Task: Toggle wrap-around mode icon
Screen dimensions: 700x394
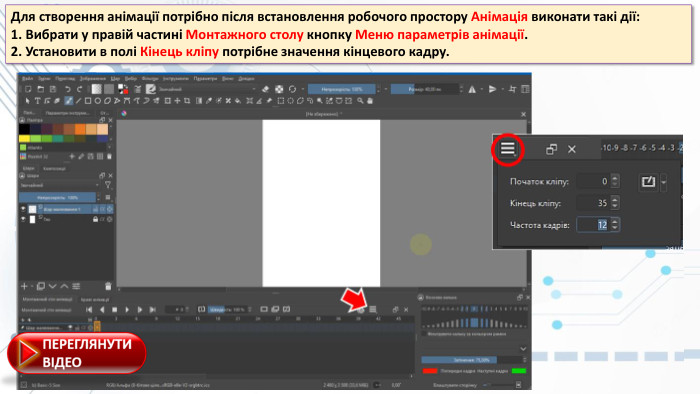Action: coord(512,89)
